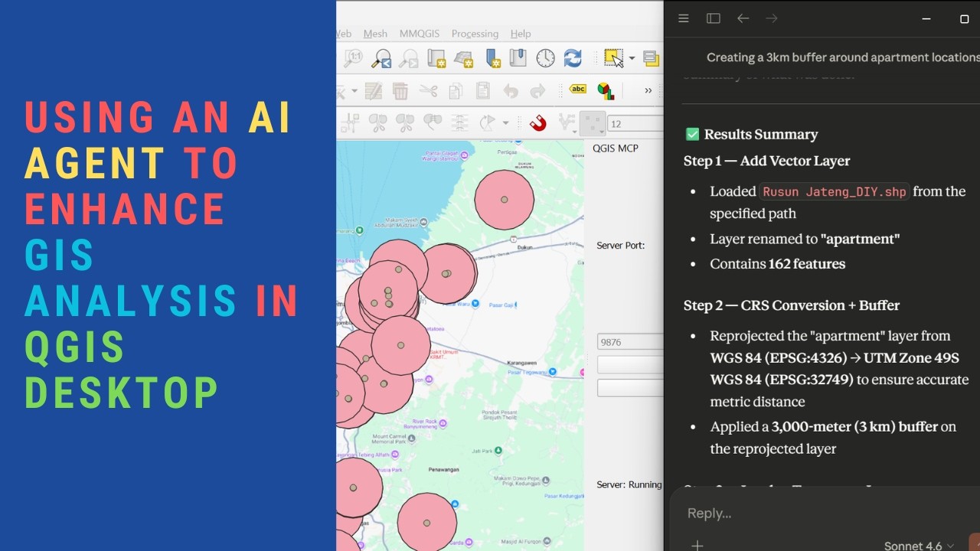Open the hamburger menu in chat app
980x551 pixels.
[684, 18]
